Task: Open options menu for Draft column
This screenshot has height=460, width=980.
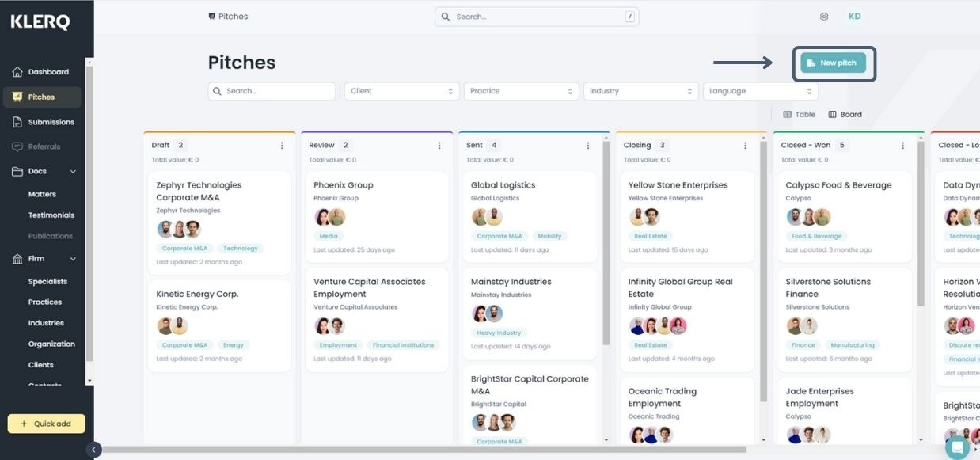Action: click(x=282, y=146)
